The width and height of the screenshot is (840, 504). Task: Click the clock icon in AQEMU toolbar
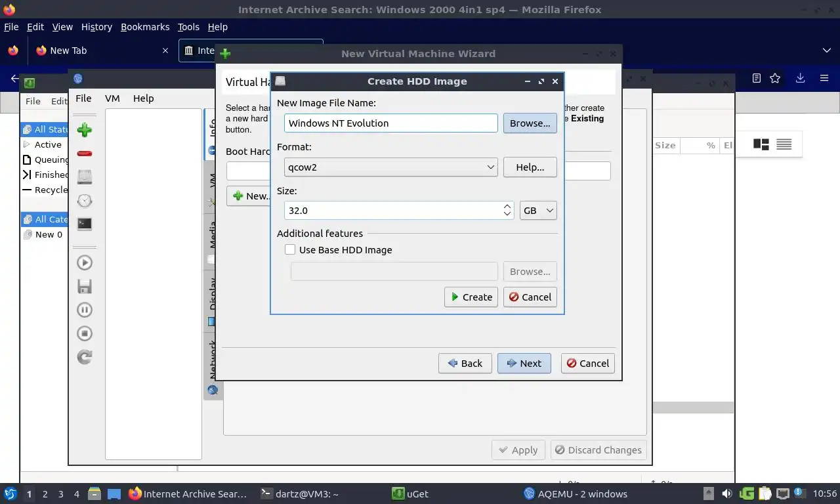(85, 201)
